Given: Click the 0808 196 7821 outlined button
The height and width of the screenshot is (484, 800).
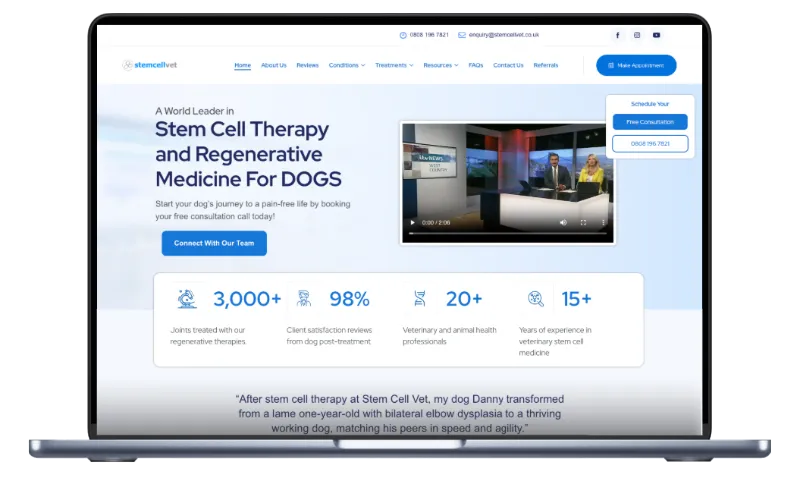Looking at the screenshot, I should pyautogui.click(x=650, y=144).
